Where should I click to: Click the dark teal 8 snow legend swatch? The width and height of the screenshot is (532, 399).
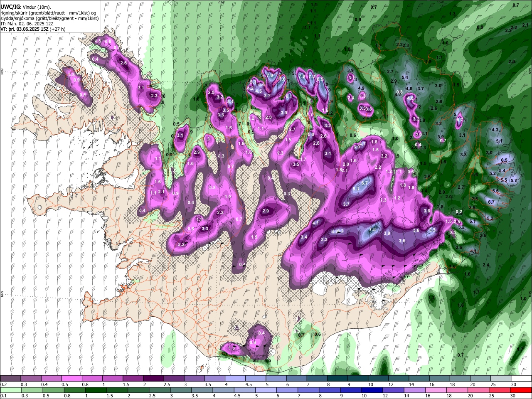coord(337,379)
